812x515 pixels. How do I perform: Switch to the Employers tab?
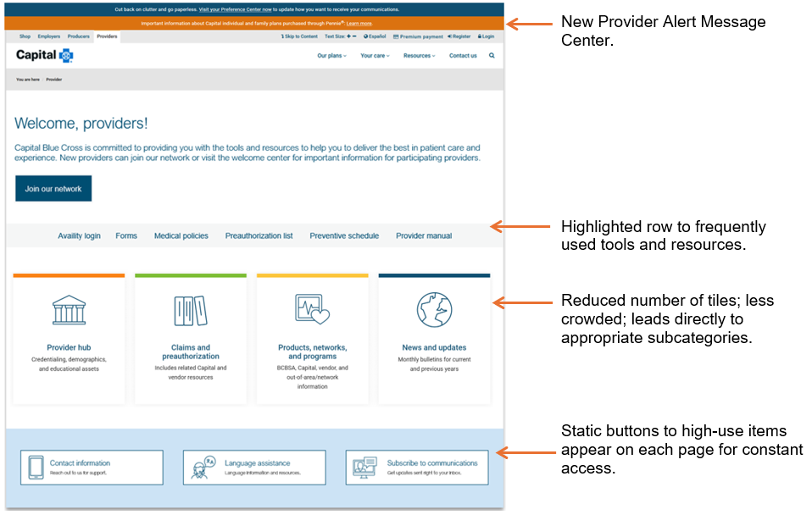(x=50, y=36)
